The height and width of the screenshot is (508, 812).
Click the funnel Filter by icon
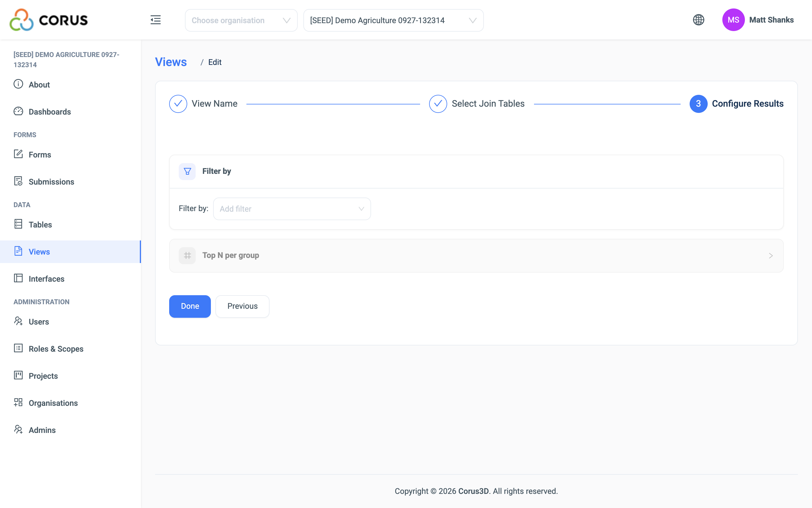point(187,171)
